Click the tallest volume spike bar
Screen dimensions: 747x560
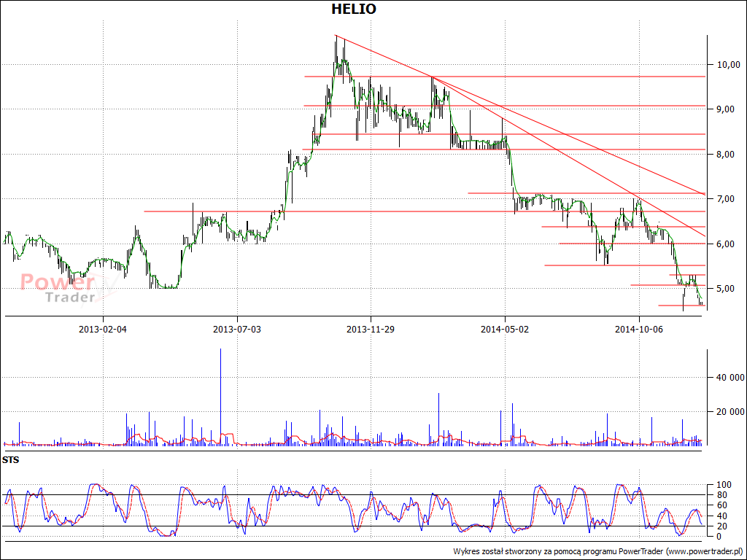pyautogui.click(x=220, y=397)
